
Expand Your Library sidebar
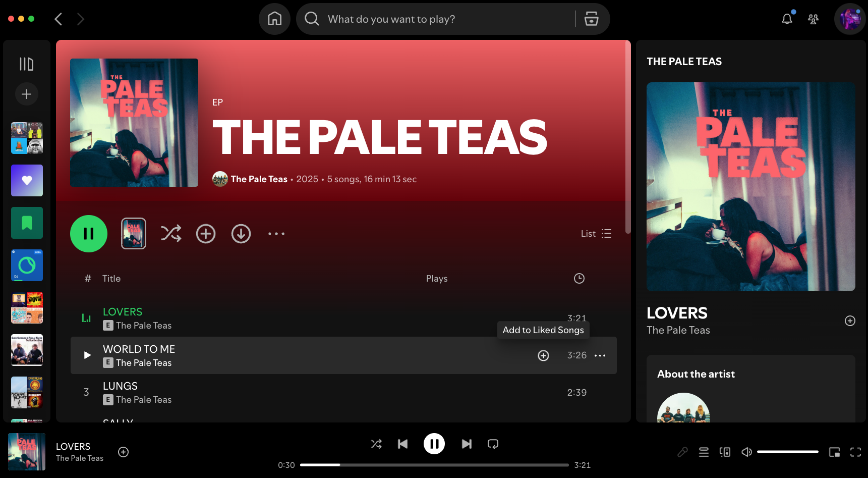26,64
